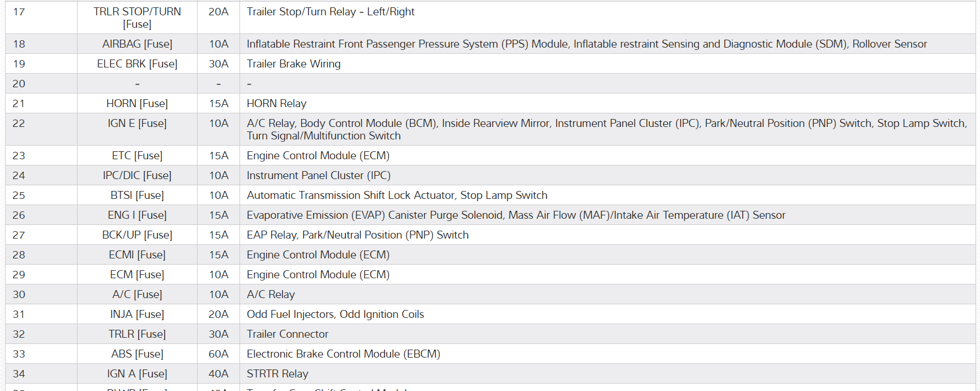Click the STRTR Relay description
Image resolution: width=980 pixels, height=391 pixels.
[277, 374]
